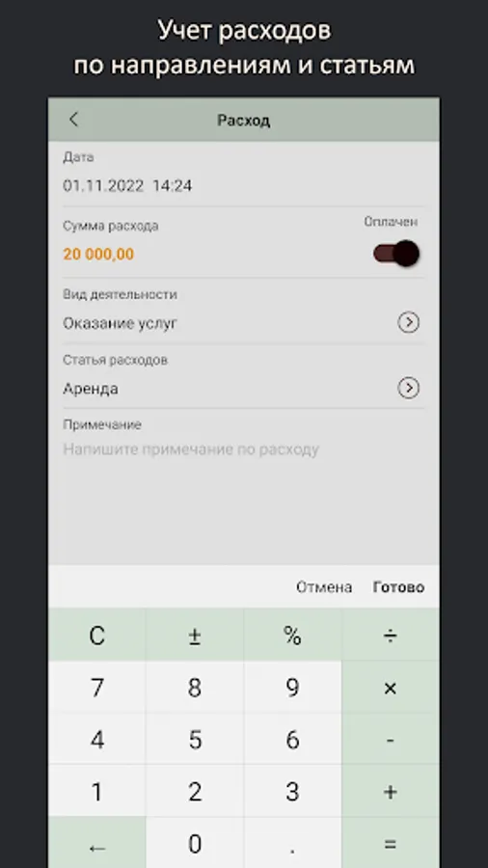Select the Оказание услуг activity row
This screenshot has height=868, width=488.
pos(243,312)
